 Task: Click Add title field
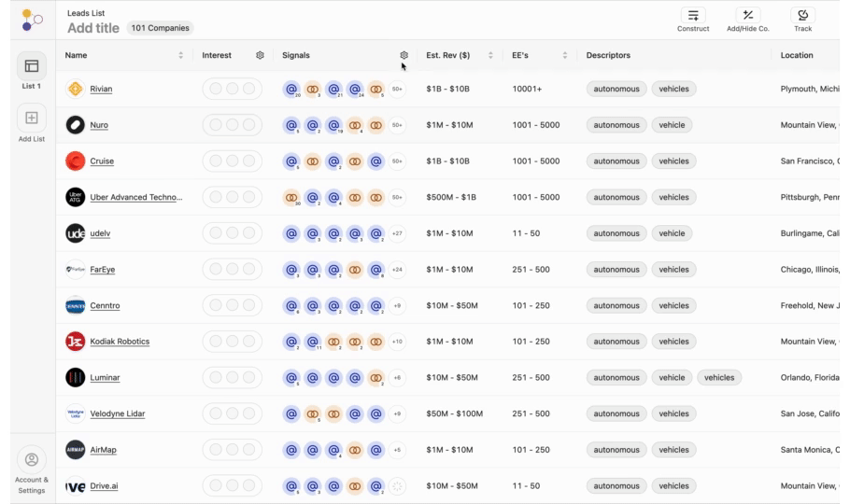pos(93,28)
